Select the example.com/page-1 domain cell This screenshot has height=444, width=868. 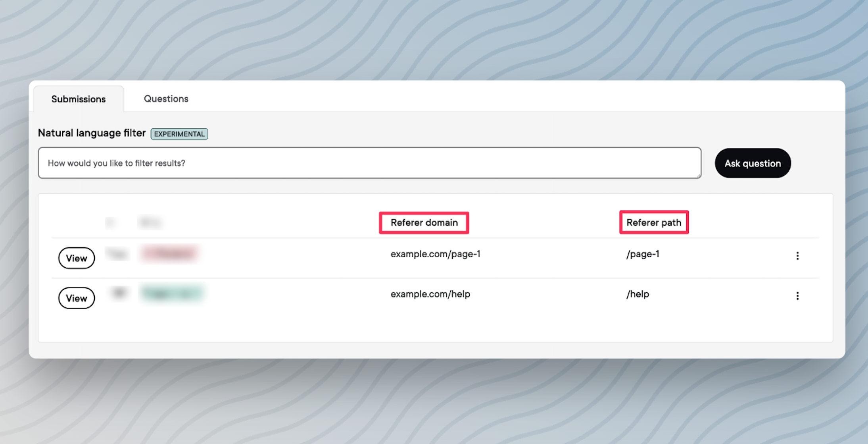[435, 254]
